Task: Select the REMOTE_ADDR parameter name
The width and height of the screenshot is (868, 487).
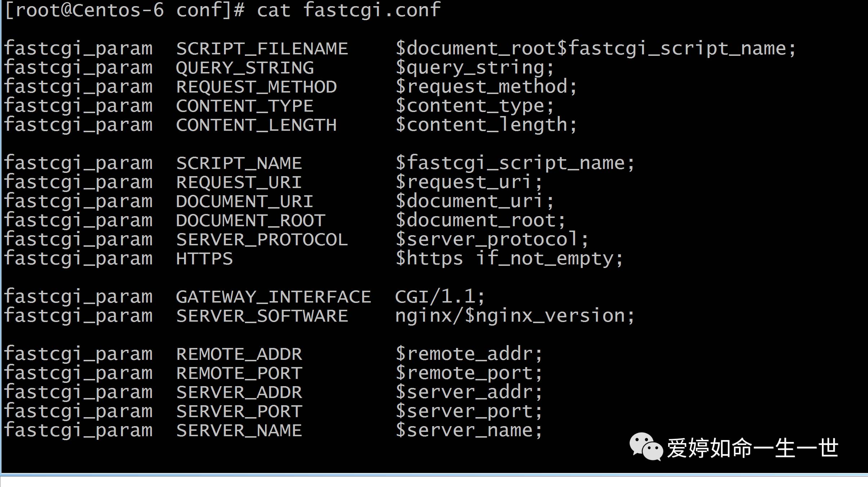Action: click(239, 354)
